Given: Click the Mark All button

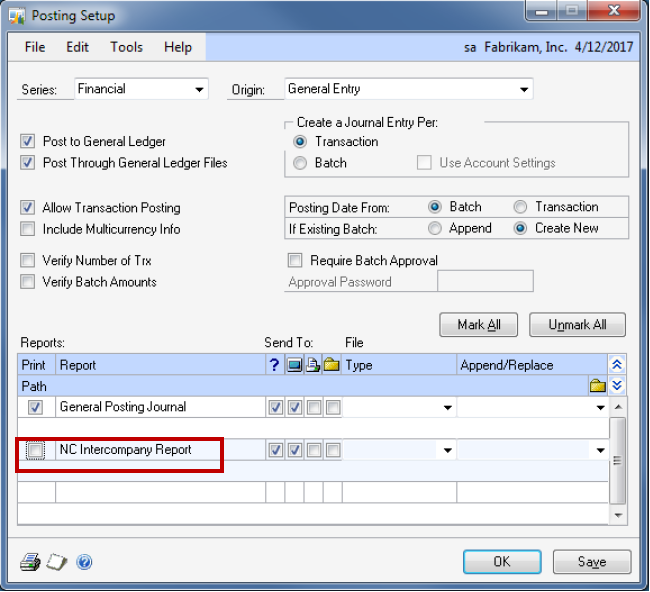Looking at the screenshot, I should pyautogui.click(x=479, y=325).
